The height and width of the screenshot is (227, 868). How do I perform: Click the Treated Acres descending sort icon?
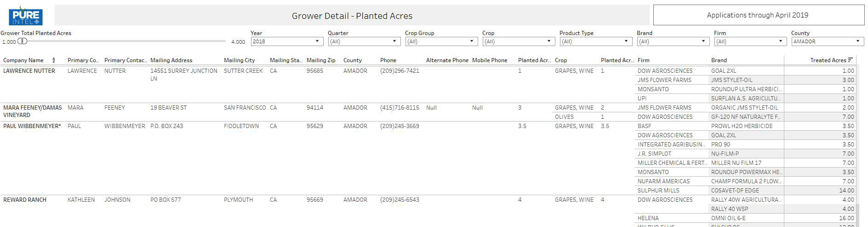point(851,60)
